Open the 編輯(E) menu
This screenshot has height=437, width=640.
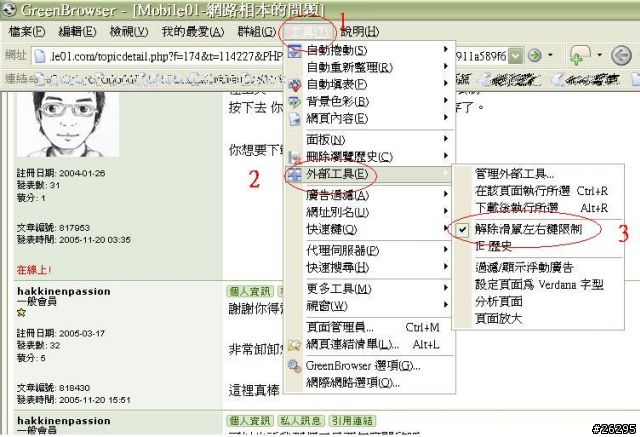pos(77,31)
